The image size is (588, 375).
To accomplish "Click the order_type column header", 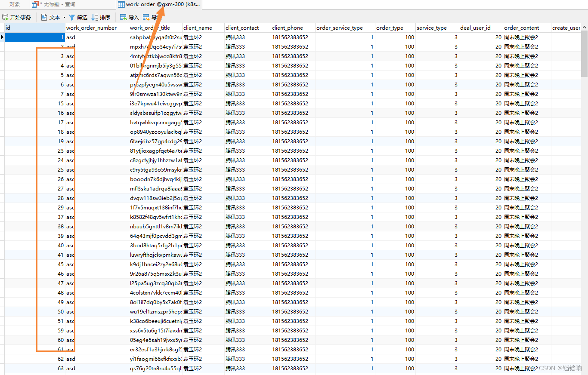I will pyautogui.click(x=395, y=28).
